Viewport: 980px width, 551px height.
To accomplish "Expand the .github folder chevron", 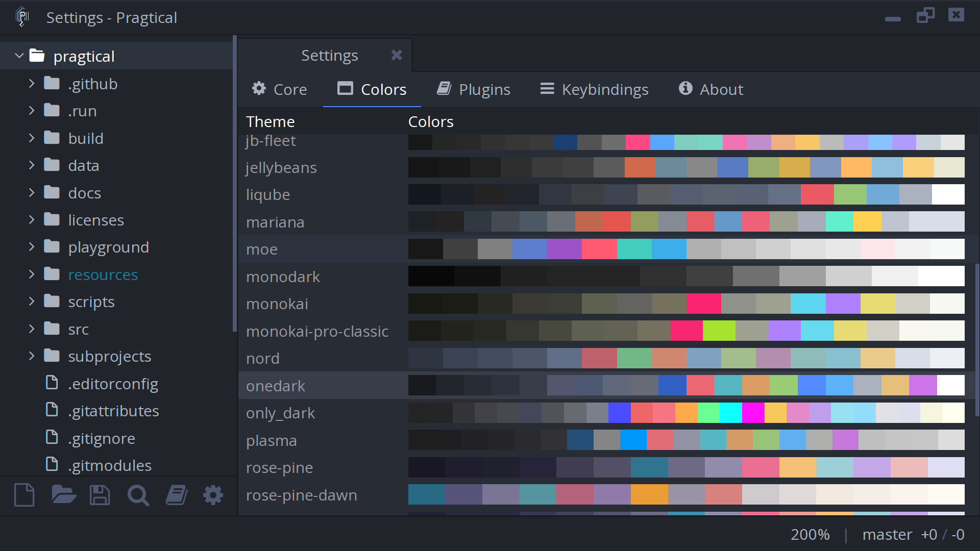I will [x=32, y=83].
